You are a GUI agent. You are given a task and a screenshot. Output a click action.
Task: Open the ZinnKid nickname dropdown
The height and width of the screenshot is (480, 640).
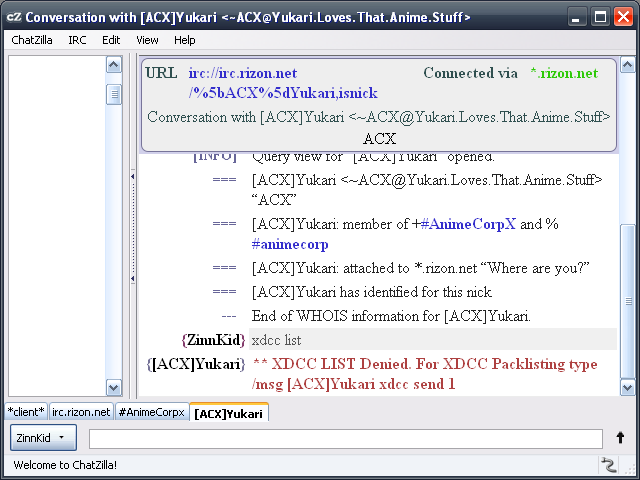coord(43,438)
